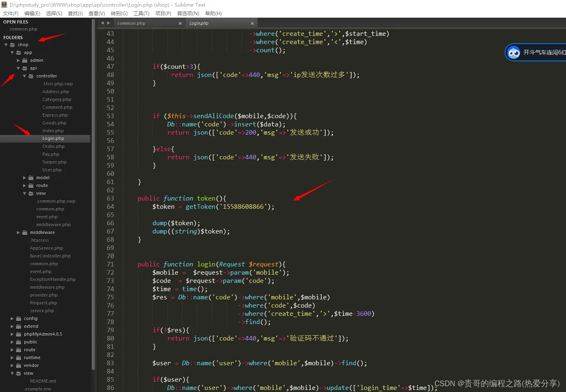The width and height of the screenshot is (566, 392).
Task: Open .User.php.swp file
Action: click(58, 84)
